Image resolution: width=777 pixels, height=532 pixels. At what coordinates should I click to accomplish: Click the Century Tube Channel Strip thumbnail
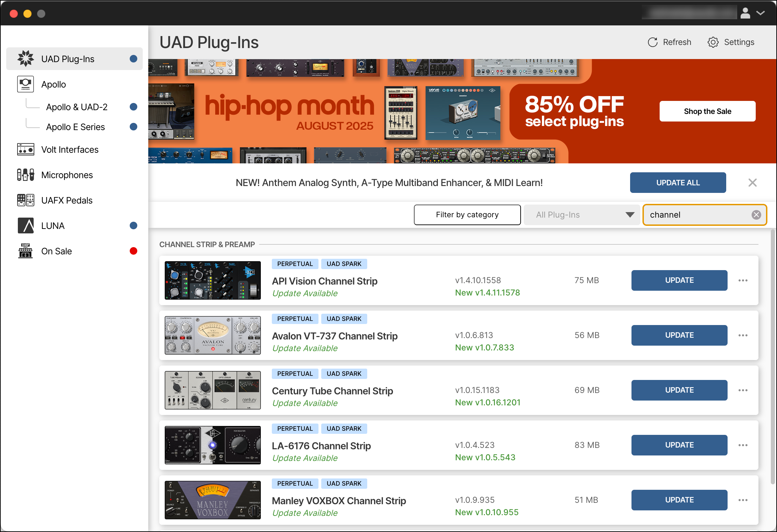(213, 390)
